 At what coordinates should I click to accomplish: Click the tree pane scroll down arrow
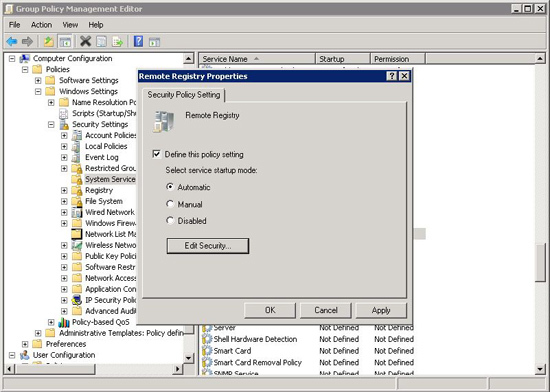coord(189,358)
